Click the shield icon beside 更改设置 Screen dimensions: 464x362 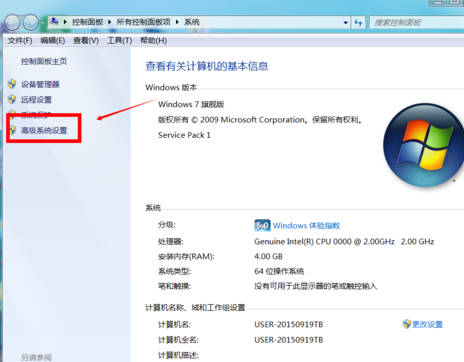pyautogui.click(x=407, y=324)
